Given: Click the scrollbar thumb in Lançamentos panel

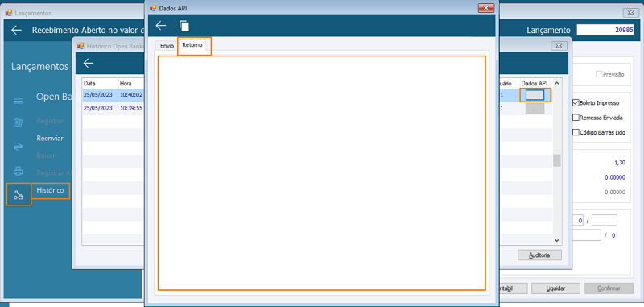Looking at the screenshot, I should tap(556, 160).
